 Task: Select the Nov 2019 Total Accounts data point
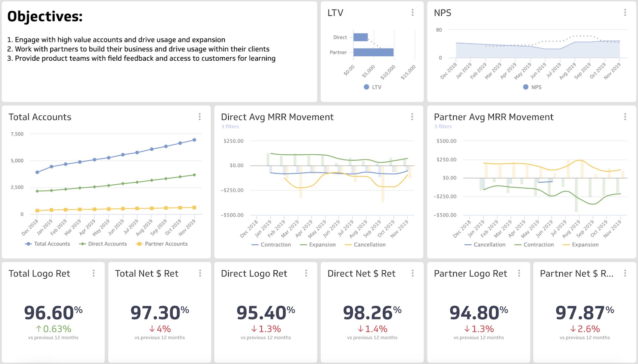pos(194,139)
